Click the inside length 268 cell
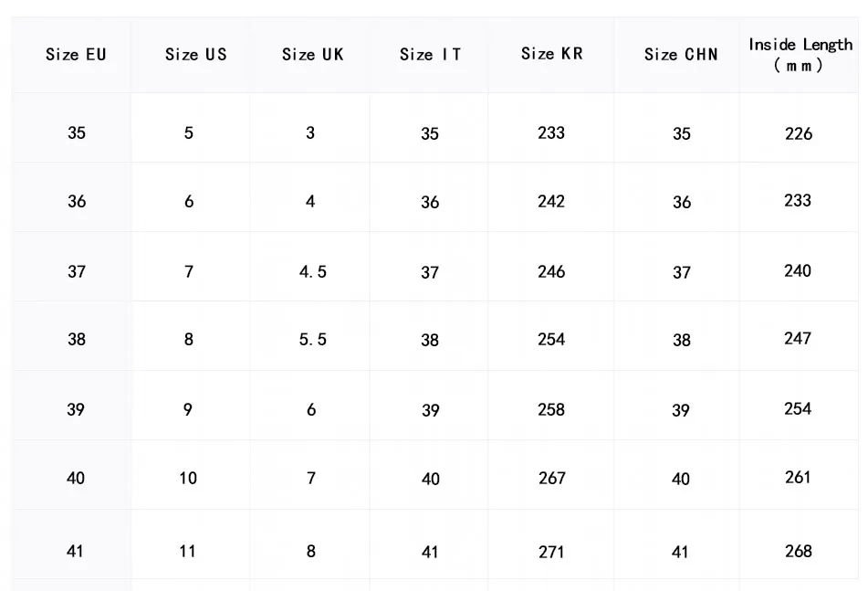This screenshot has height=591, width=868. [x=798, y=551]
